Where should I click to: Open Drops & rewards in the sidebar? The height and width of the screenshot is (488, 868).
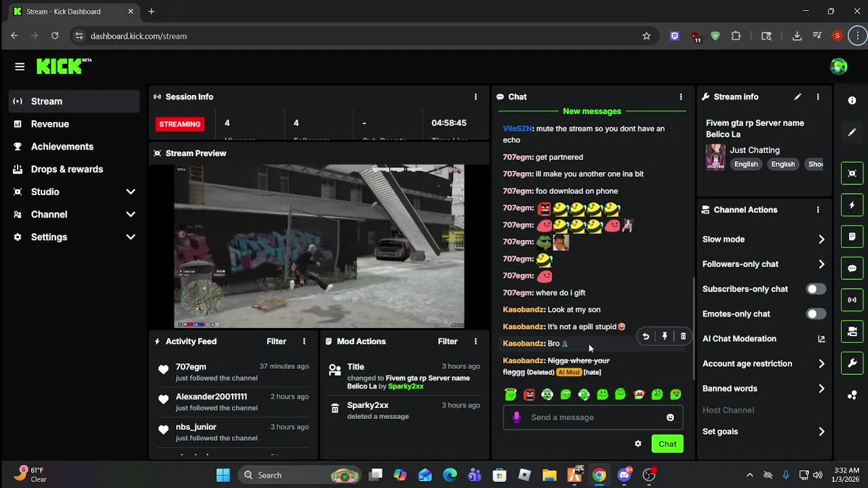(x=75, y=169)
